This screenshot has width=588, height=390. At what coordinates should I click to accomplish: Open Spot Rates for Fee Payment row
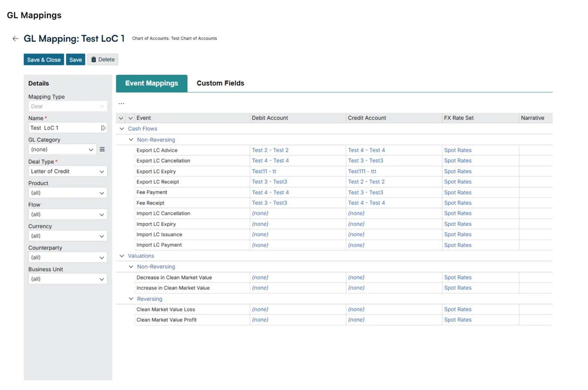click(458, 192)
